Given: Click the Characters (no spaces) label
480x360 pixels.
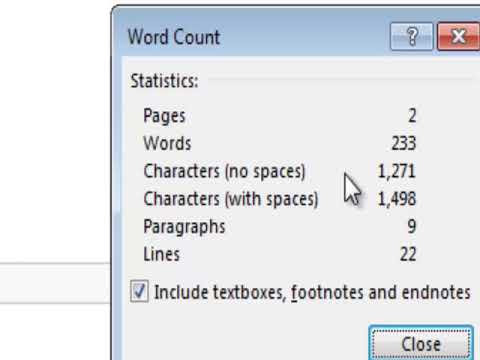Looking at the screenshot, I should [224, 171].
